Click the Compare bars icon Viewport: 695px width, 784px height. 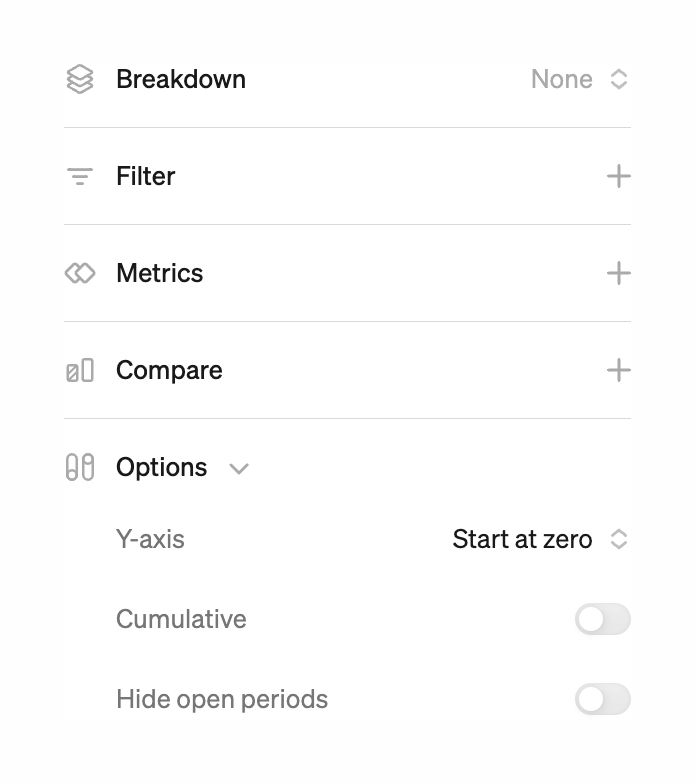(x=80, y=371)
